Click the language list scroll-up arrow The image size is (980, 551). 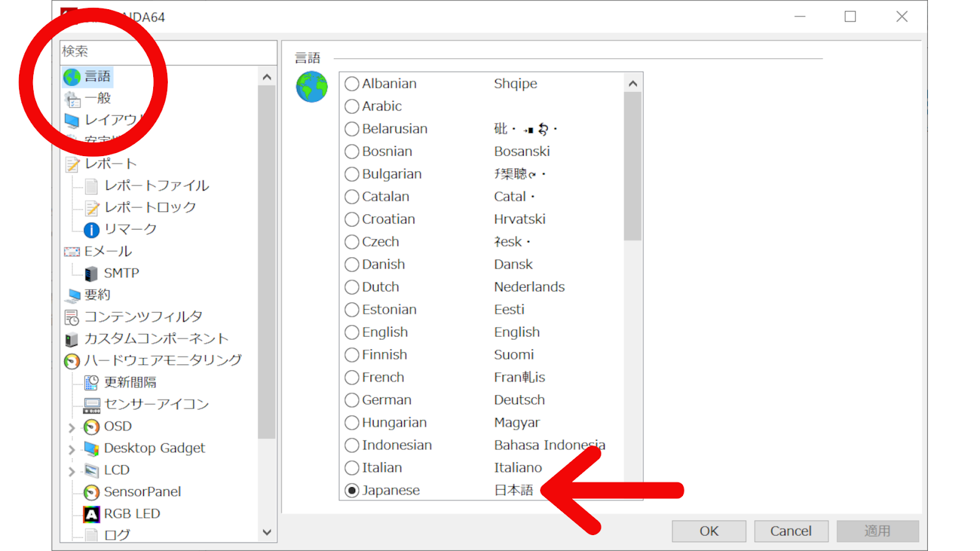(633, 83)
